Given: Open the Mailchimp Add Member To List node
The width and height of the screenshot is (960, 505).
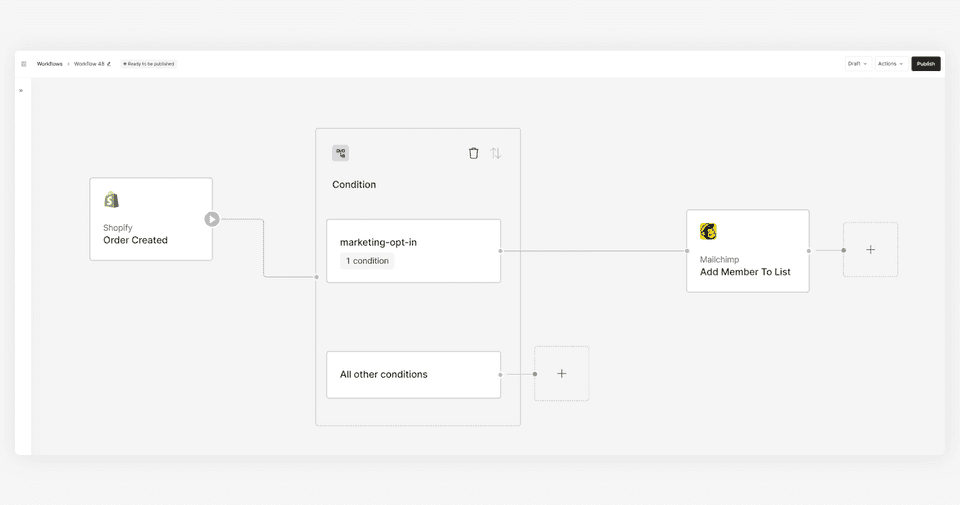Looking at the screenshot, I should [748, 251].
